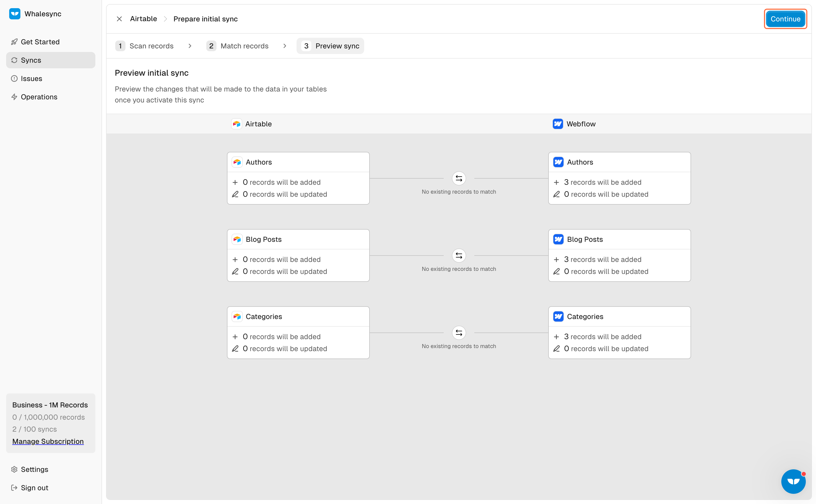Click the Manage Subscription link
This screenshot has width=816, height=504.
48,441
